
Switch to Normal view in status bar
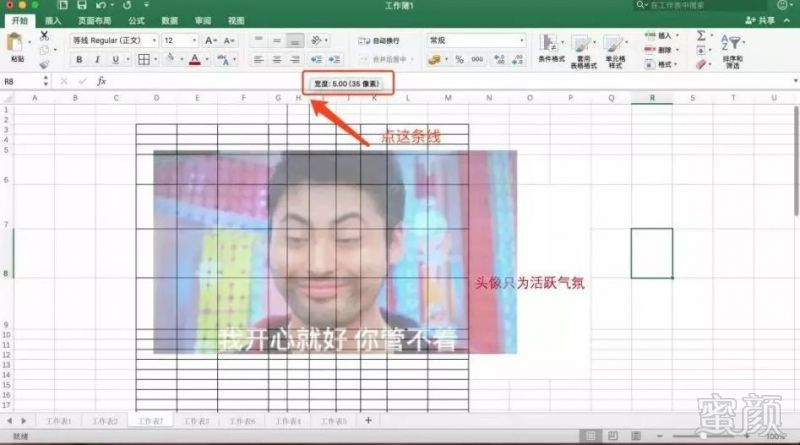590,436
